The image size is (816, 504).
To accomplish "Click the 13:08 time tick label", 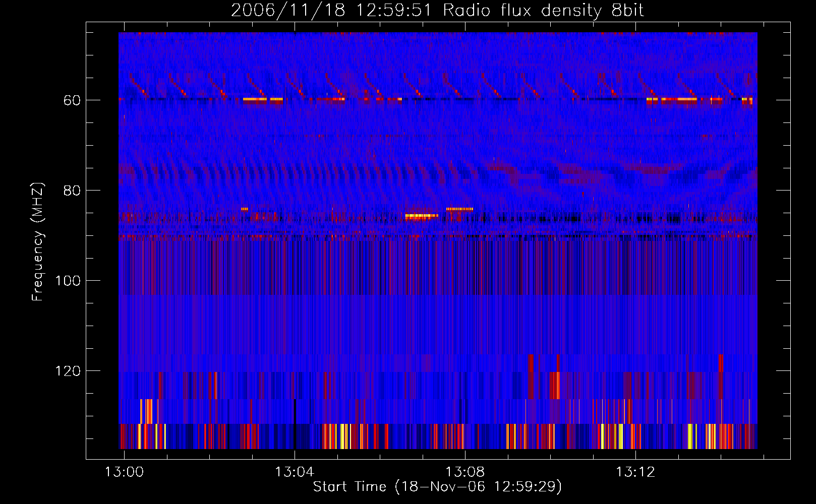I will (x=465, y=472).
